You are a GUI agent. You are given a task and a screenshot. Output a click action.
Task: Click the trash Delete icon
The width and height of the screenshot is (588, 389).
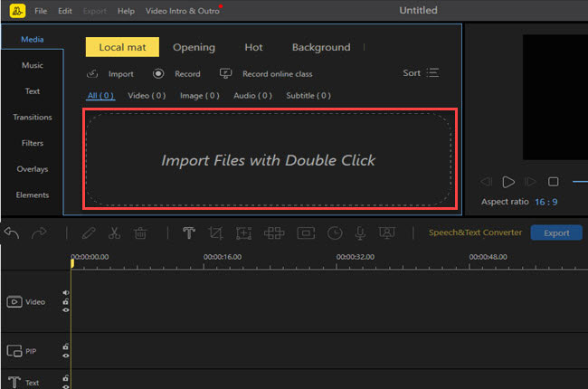140,233
